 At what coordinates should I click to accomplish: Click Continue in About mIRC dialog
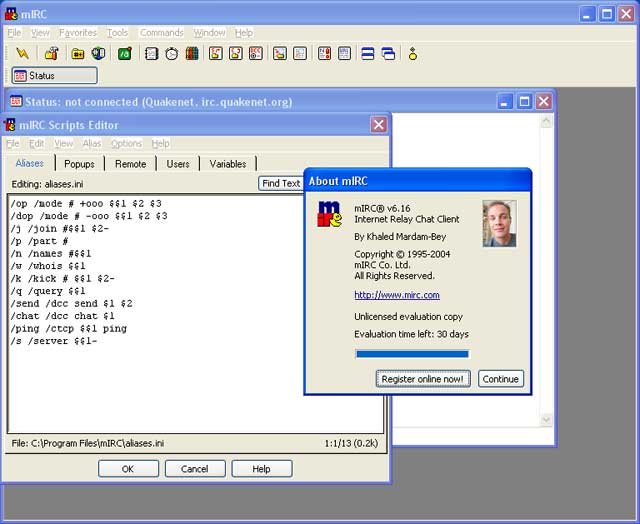pyautogui.click(x=500, y=379)
